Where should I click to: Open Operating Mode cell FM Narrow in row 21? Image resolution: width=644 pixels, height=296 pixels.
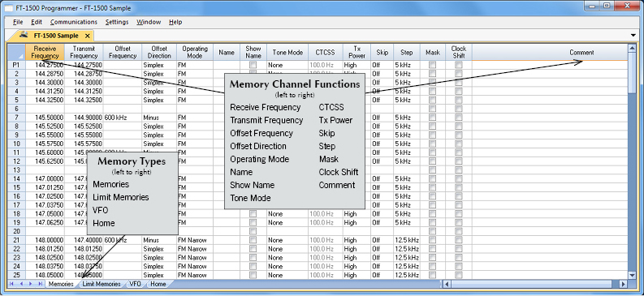tap(195, 240)
